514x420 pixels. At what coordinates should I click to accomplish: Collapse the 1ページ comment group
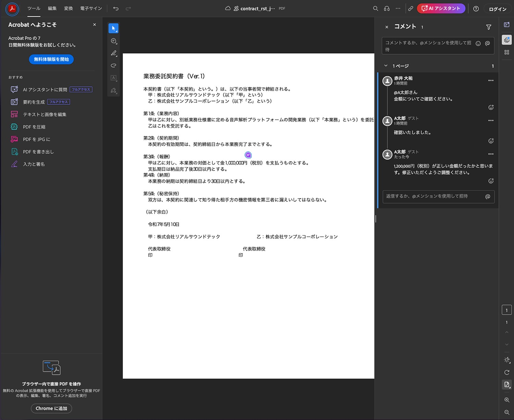pos(386,66)
